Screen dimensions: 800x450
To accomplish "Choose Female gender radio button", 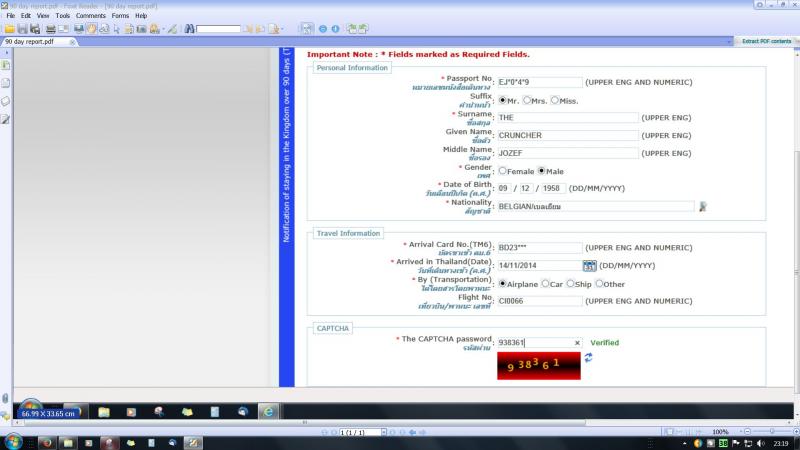I will pos(503,171).
